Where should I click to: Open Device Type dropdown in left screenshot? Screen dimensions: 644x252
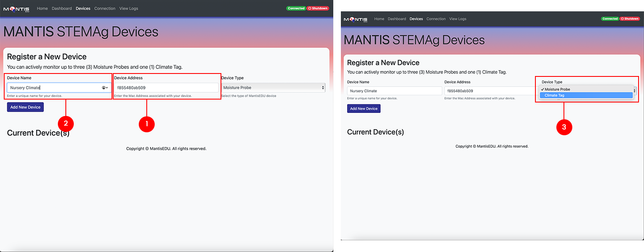tap(273, 88)
